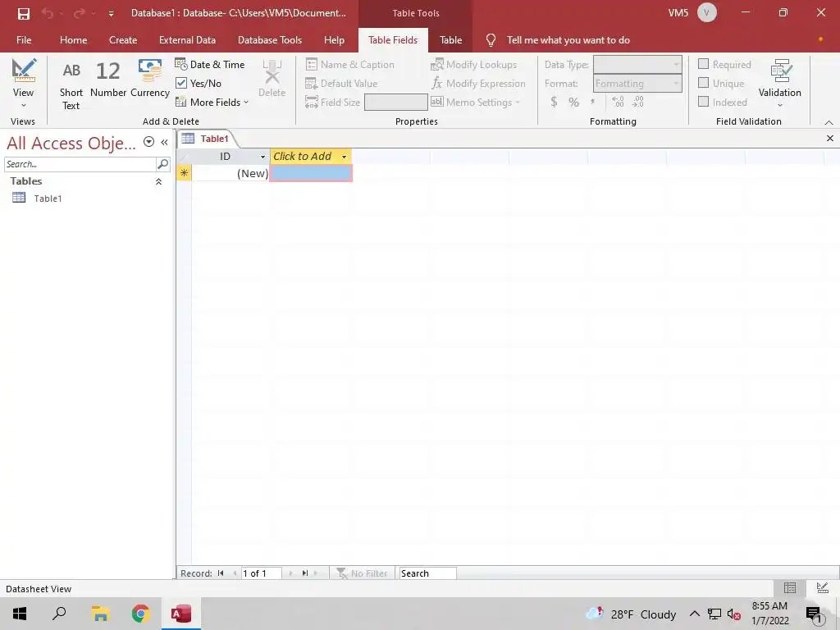Image resolution: width=840 pixels, height=630 pixels.
Task: Select the new record row selector
Action: tap(184, 173)
